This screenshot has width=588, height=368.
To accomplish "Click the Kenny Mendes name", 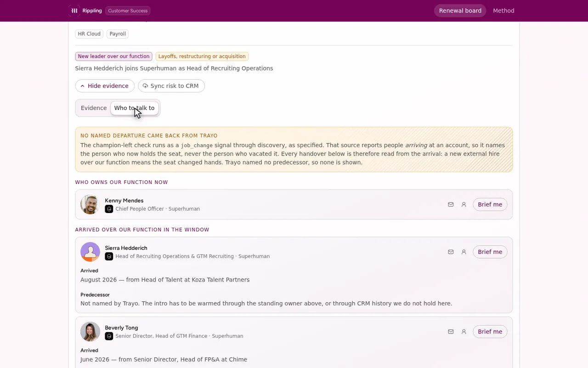I will click(124, 201).
